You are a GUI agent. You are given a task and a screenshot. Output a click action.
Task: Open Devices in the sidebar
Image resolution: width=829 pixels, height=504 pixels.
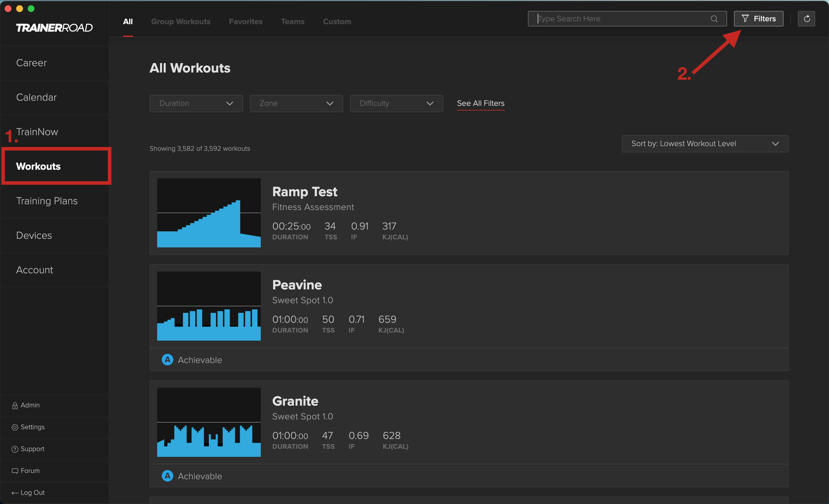(x=54, y=235)
